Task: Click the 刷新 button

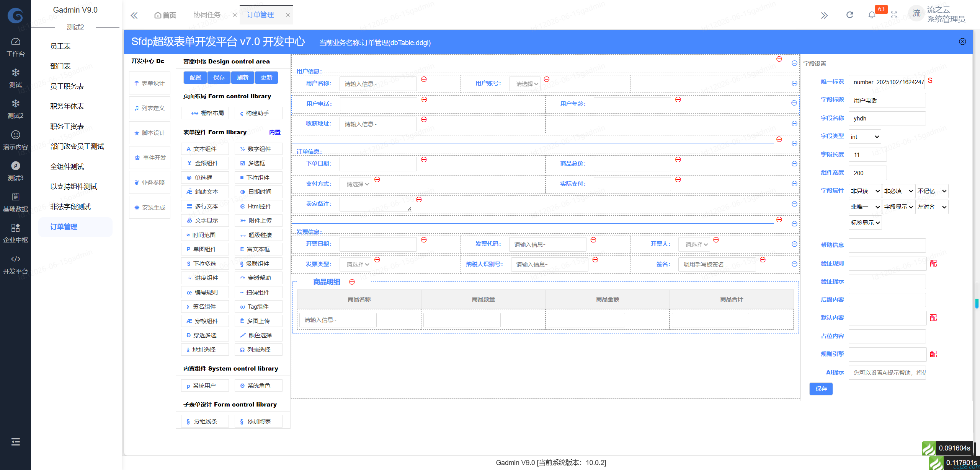Action: tap(243, 78)
